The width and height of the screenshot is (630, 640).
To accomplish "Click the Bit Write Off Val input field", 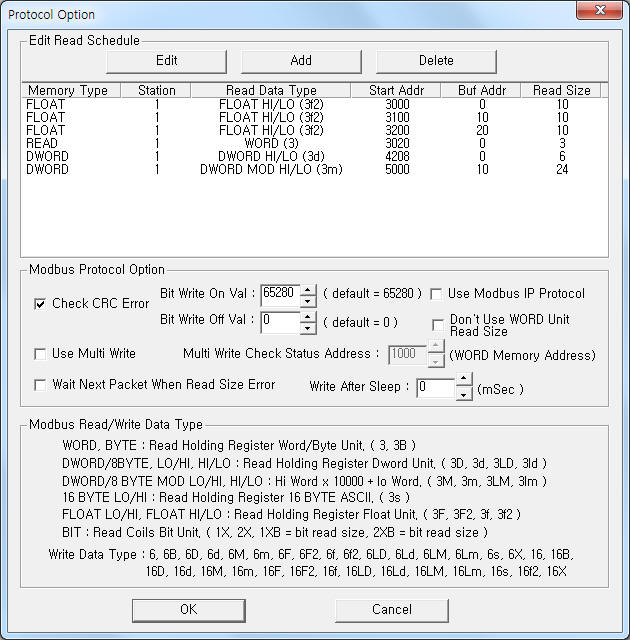I will click(x=281, y=322).
